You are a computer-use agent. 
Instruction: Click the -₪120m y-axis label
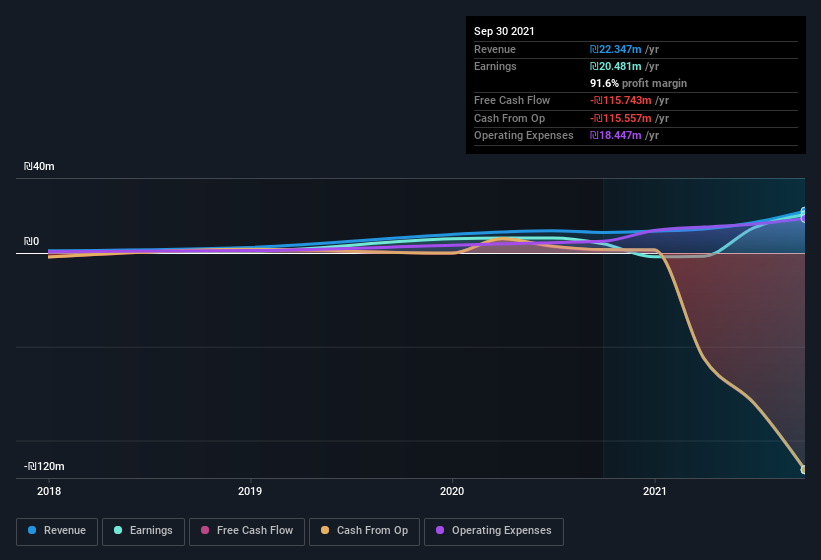(x=44, y=466)
